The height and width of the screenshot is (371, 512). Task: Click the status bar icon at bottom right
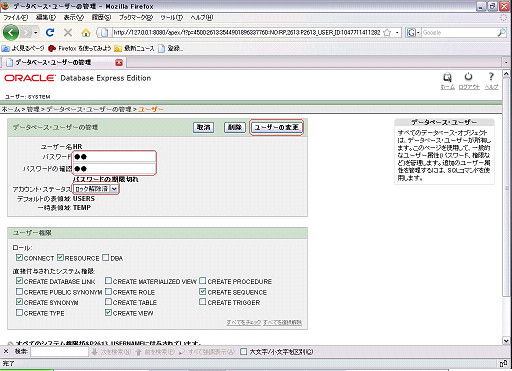503,363
